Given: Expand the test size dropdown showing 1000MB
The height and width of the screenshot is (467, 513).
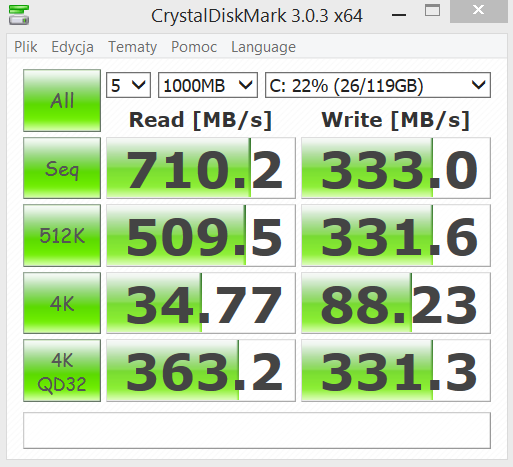Looking at the screenshot, I should click(208, 85).
